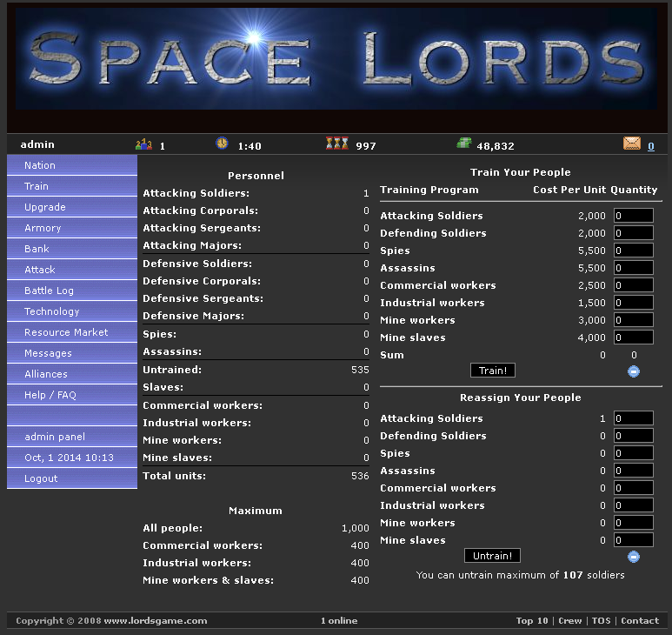
Task: Focus train quantity field for Mine slaves
Action: coord(634,337)
